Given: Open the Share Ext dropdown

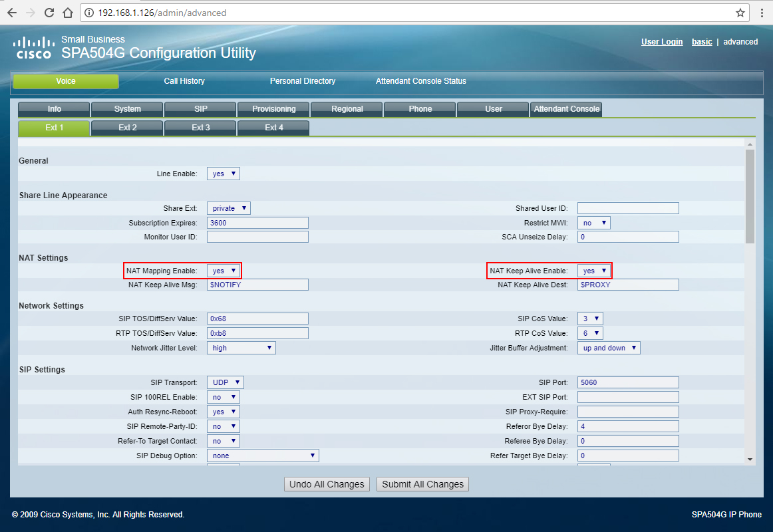Looking at the screenshot, I should [x=229, y=208].
